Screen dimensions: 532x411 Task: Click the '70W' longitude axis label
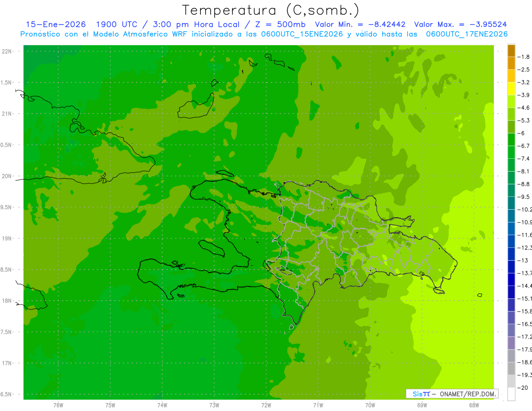370,405
